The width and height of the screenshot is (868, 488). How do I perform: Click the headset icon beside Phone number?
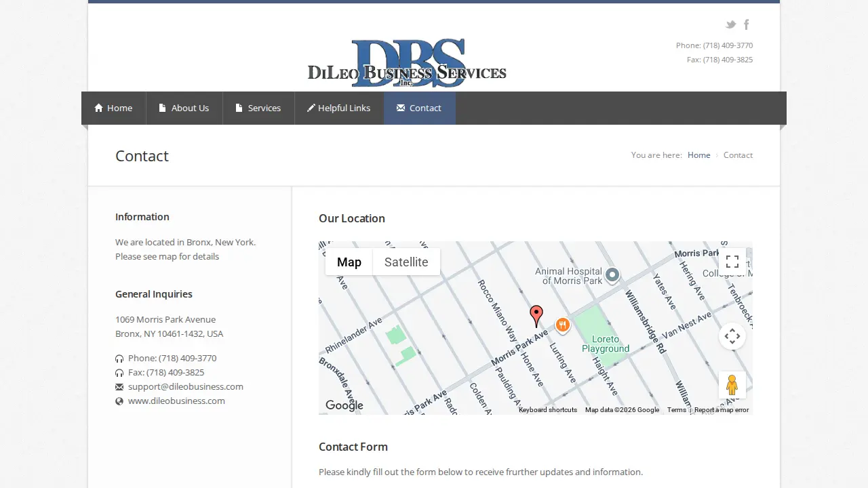click(119, 359)
